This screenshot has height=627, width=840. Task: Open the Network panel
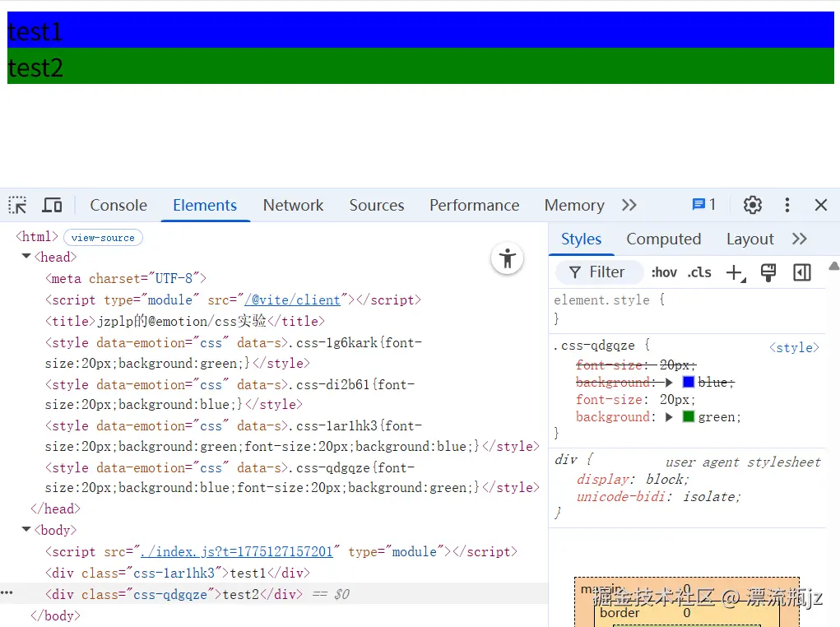click(x=293, y=205)
